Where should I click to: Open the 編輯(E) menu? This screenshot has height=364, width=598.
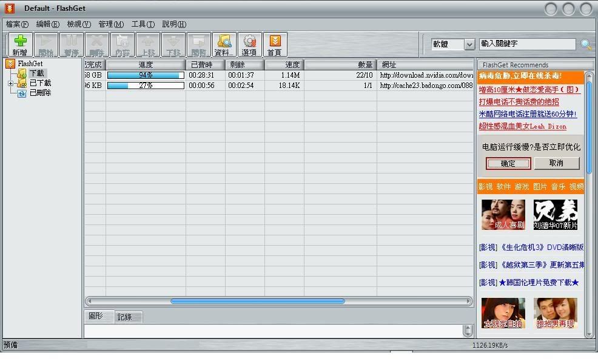tap(48, 24)
